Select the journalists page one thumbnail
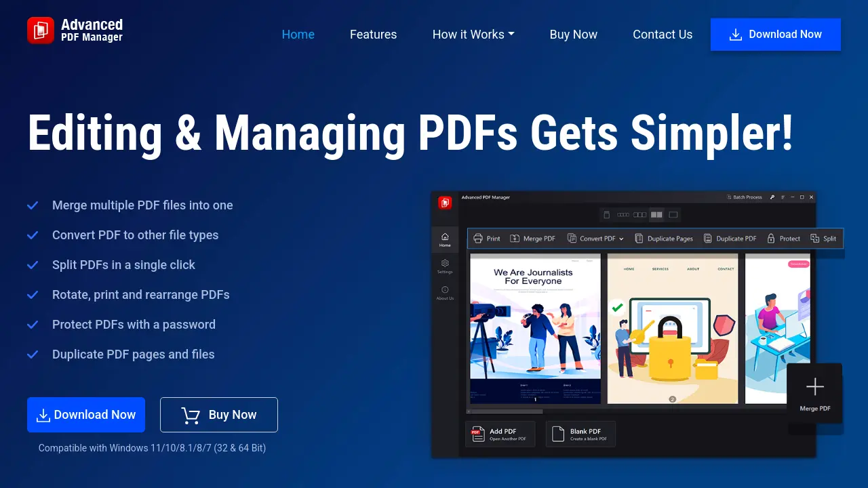 coord(535,329)
